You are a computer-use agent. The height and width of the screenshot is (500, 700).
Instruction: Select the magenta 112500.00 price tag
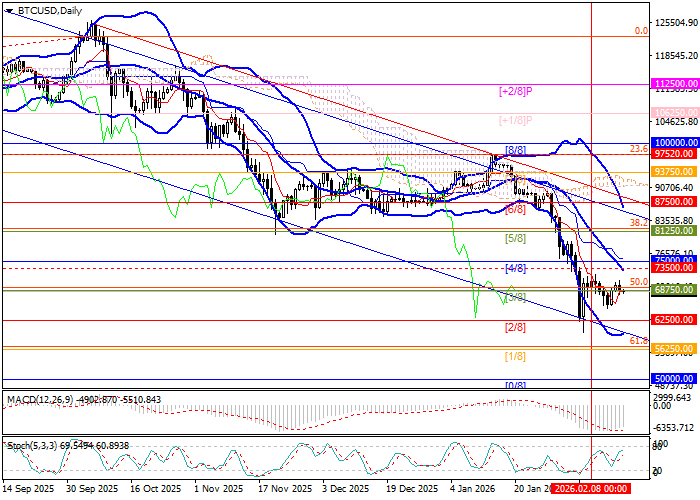673,86
